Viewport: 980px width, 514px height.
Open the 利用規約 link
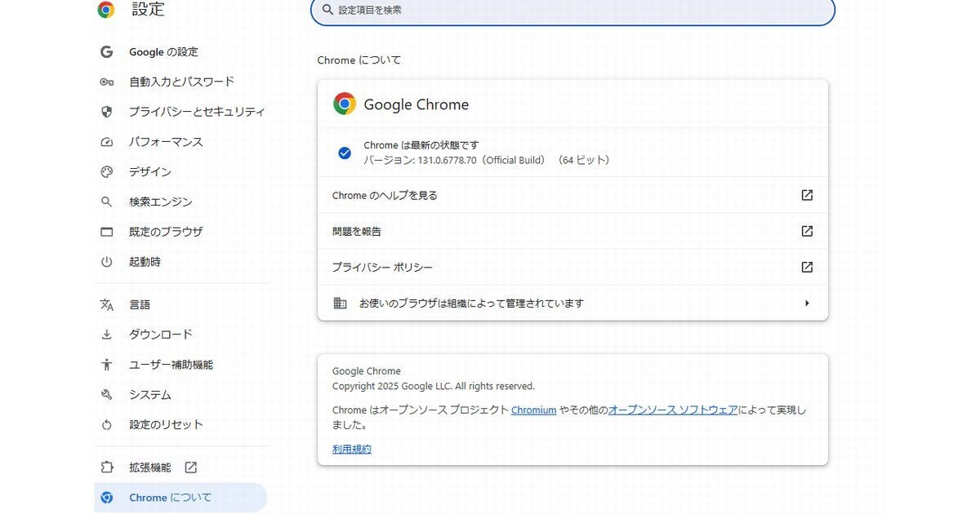(352, 449)
